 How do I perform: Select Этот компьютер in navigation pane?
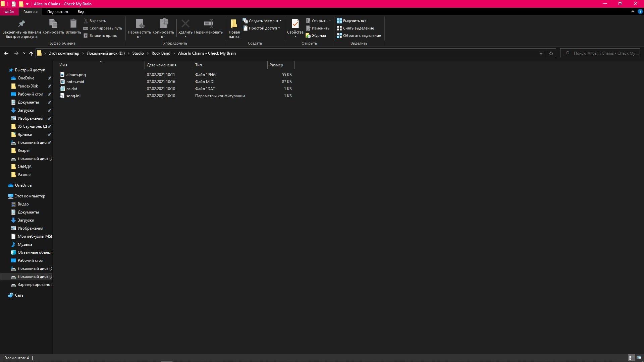click(30, 196)
